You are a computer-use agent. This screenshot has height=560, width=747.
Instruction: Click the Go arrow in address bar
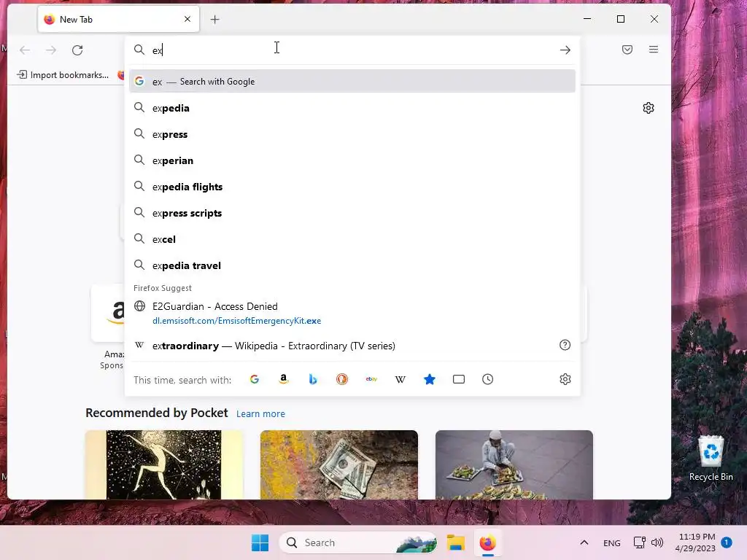[x=565, y=50]
